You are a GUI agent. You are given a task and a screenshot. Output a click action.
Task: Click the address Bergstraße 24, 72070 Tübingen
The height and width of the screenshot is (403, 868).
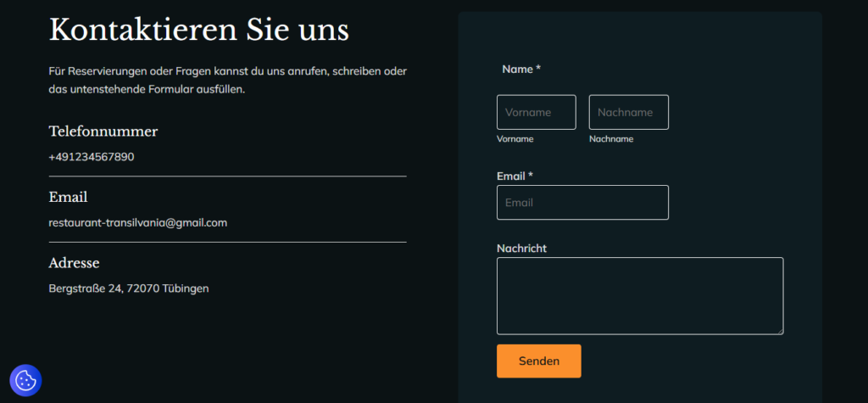point(129,288)
